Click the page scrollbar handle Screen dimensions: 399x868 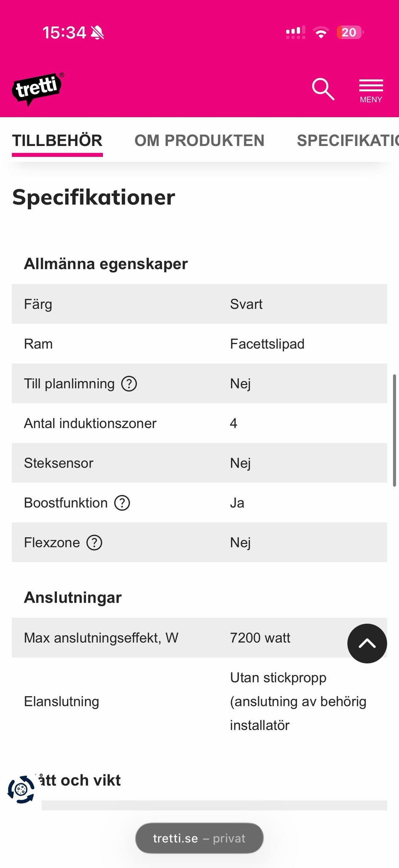[394, 430]
